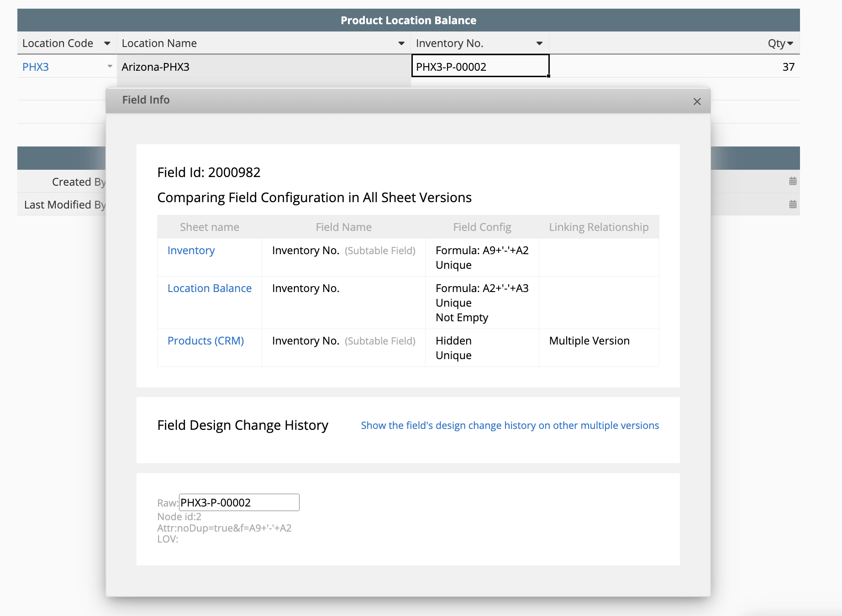Click the Qty value 37
The width and height of the screenshot is (842, 616).
[788, 67]
